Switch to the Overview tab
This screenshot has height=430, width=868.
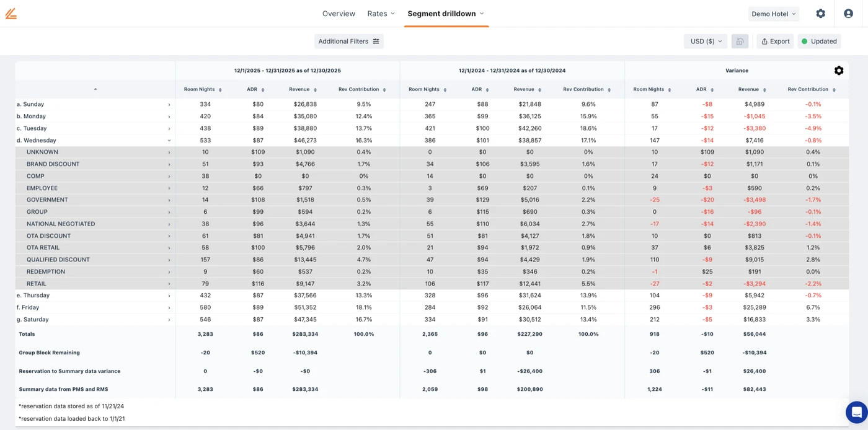[x=339, y=13]
